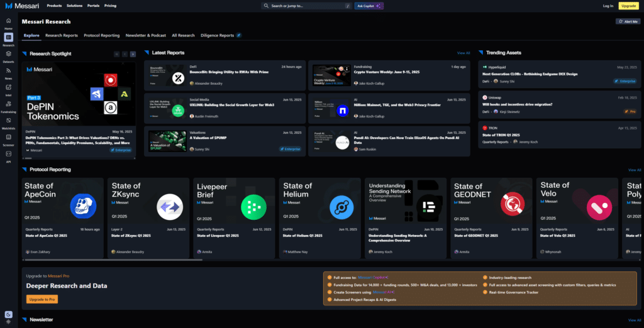The height and width of the screenshot is (328, 644).
Task: Click the Upgrade to Pro button
Action: pyautogui.click(x=42, y=299)
